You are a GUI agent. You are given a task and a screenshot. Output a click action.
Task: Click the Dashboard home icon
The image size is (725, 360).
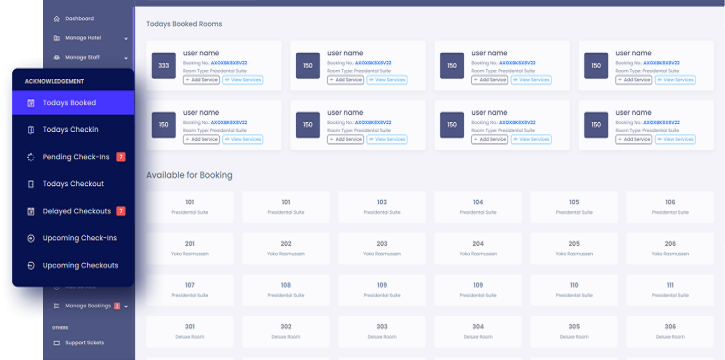[57, 19]
